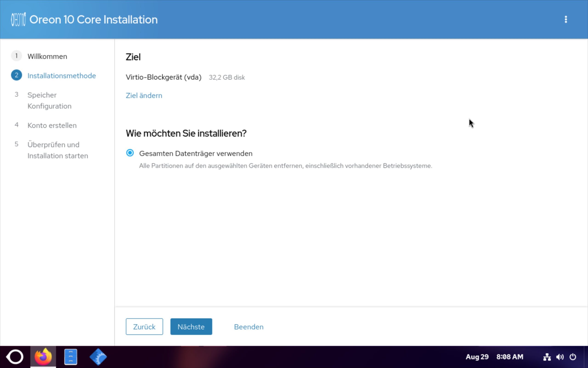Viewport: 588px width, 368px height.
Task: Open the blue gear installer taskbar icon
Action: (x=98, y=357)
